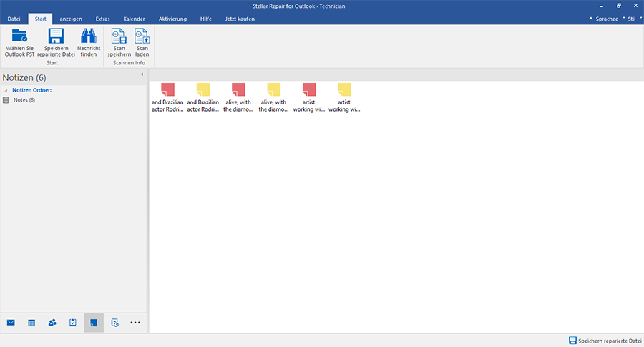Open Calendar view in bottom navigation

coord(31,323)
